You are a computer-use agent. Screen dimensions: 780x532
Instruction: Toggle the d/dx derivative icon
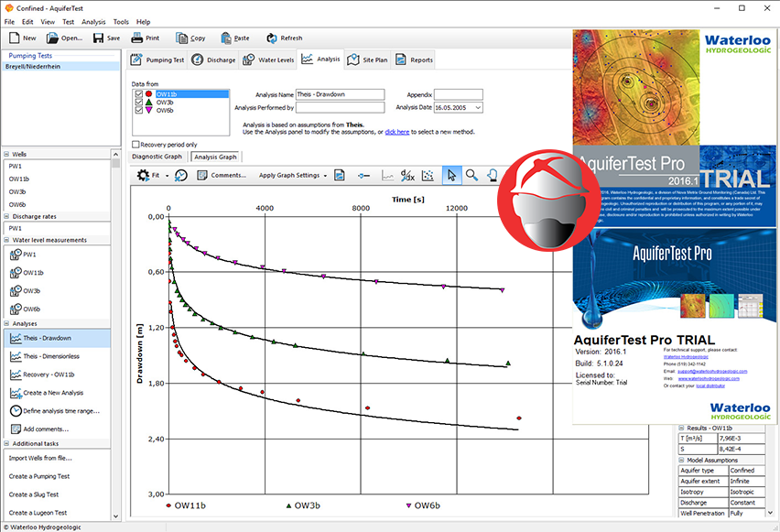coord(407,175)
